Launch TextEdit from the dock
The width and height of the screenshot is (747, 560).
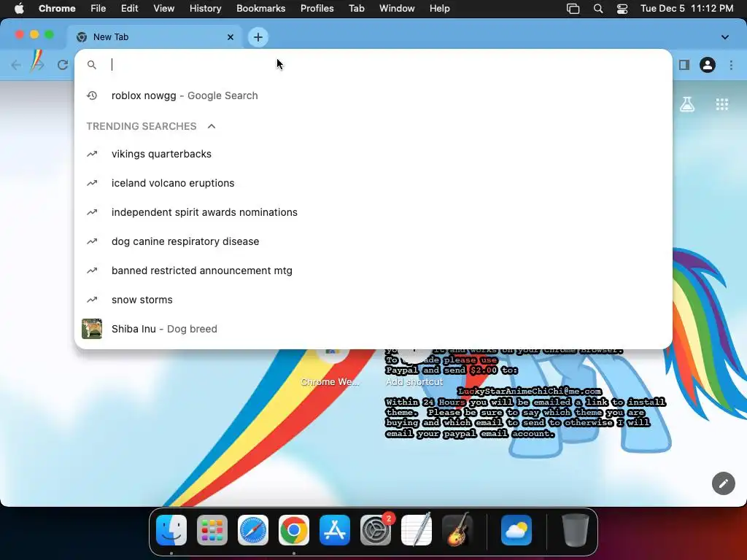[417, 530]
